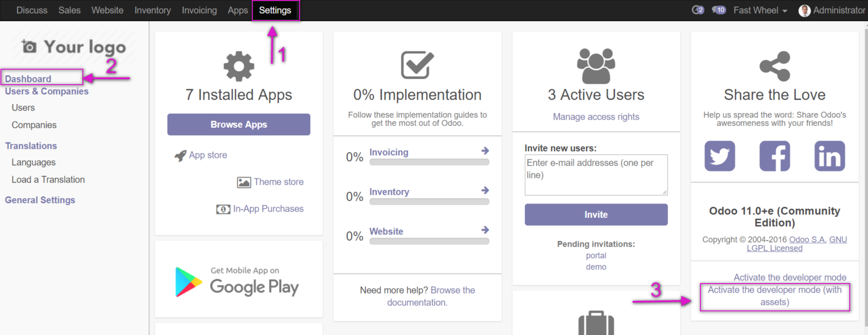Open the Administrator user menu

point(832,10)
